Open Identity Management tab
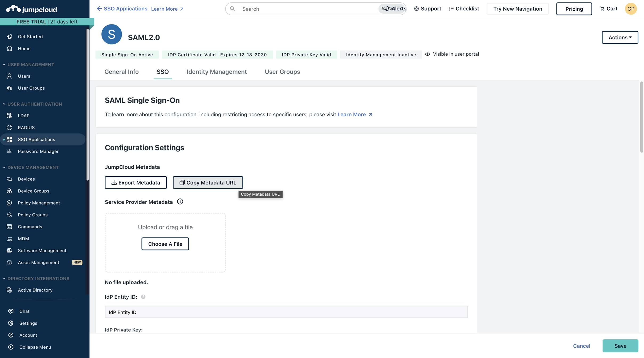The height and width of the screenshot is (358, 644). click(x=217, y=72)
